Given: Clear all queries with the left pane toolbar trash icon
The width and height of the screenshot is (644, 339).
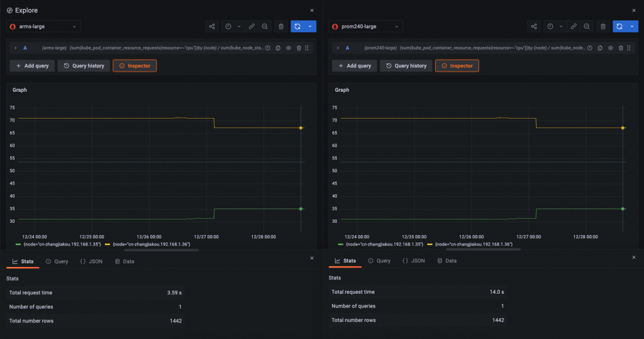Looking at the screenshot, I should coord(281,27).
